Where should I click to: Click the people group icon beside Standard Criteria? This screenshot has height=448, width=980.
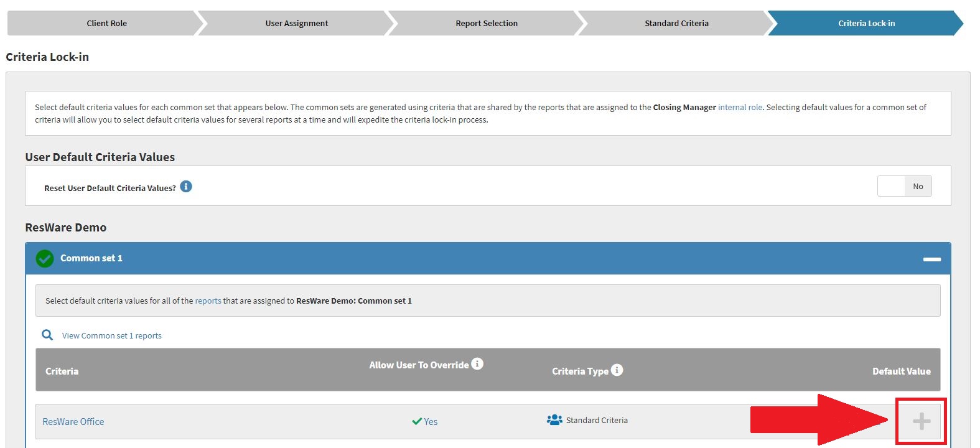(554, 420)
